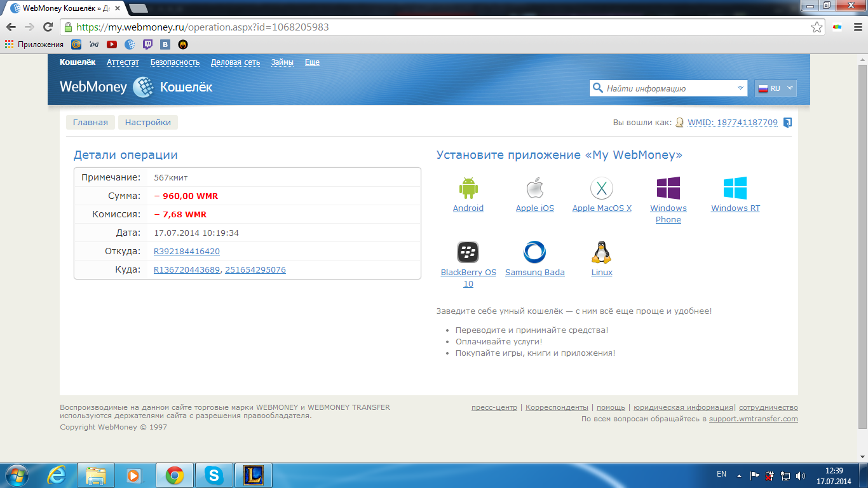
Task: Click the power plug tray icon
Action: (x=770, y=475)
